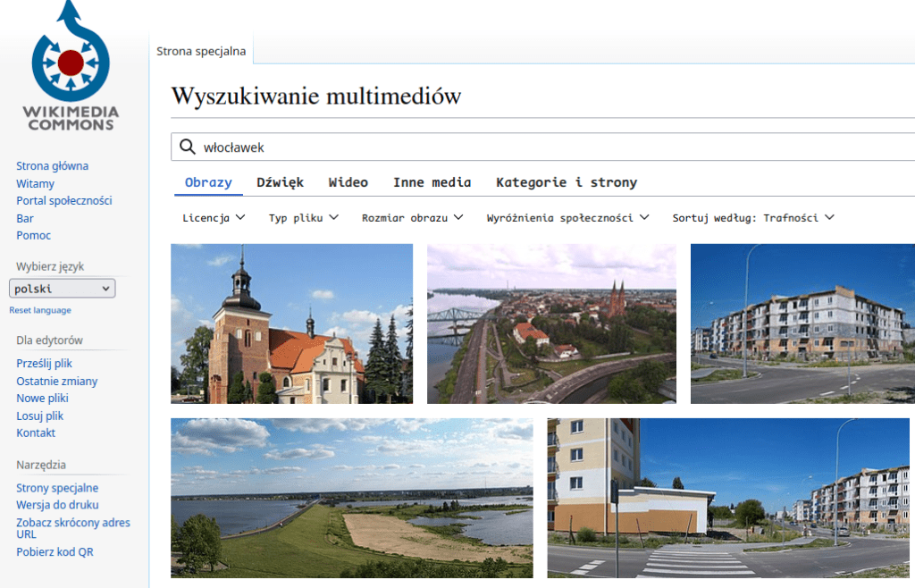915x588 pixels.
Task: Open the Licencja filter dropdown
Action: coord(211,217)
